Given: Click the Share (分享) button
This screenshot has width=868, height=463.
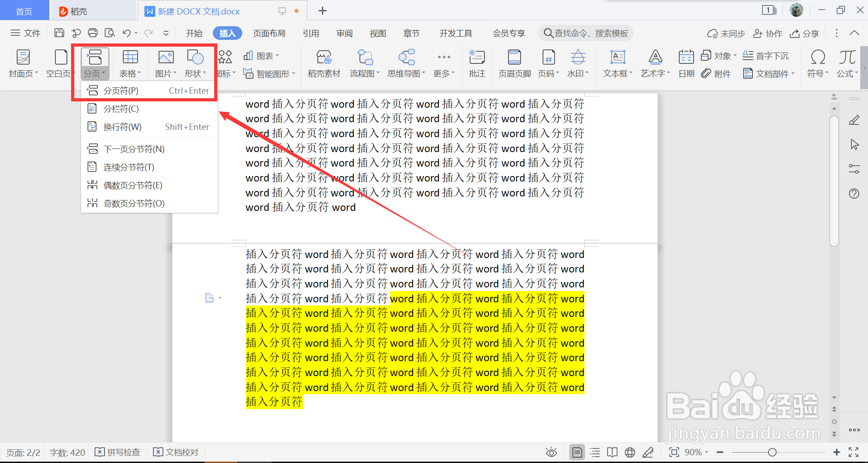Looking at the screenshot, I should point(804,33).
